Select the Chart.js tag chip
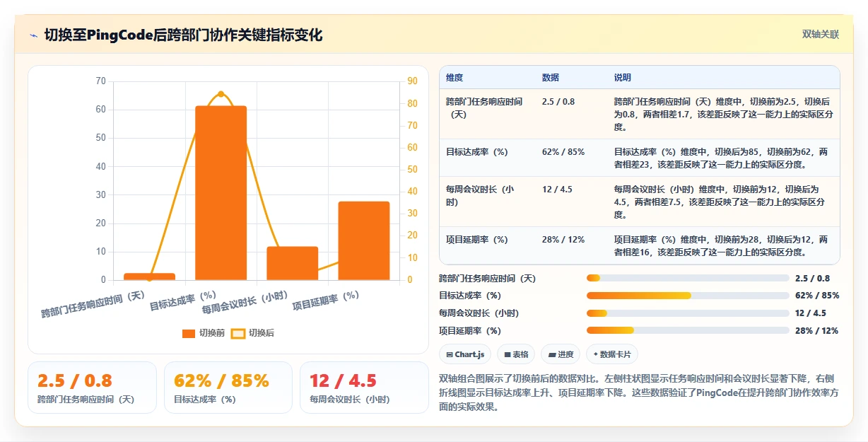Screen dimensions: 868x442 coord(465,354)
